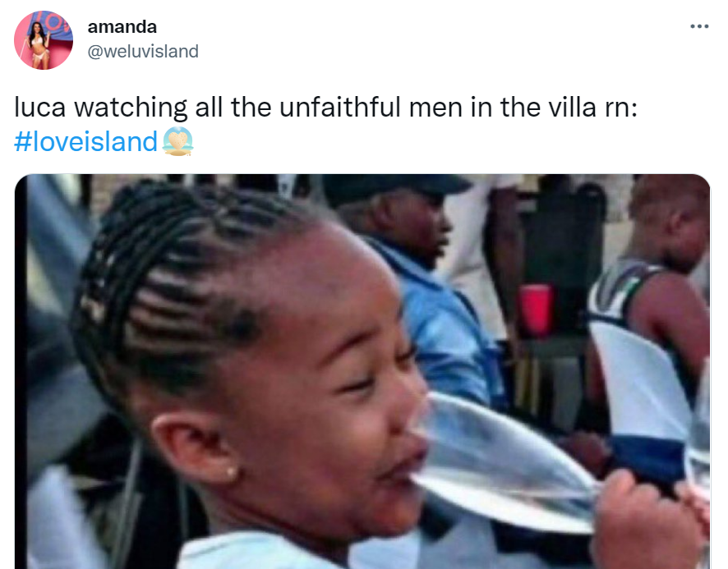Click amanda's round profile avatar
This screenshot has height=569, width=728.
(x=44, y=40)
